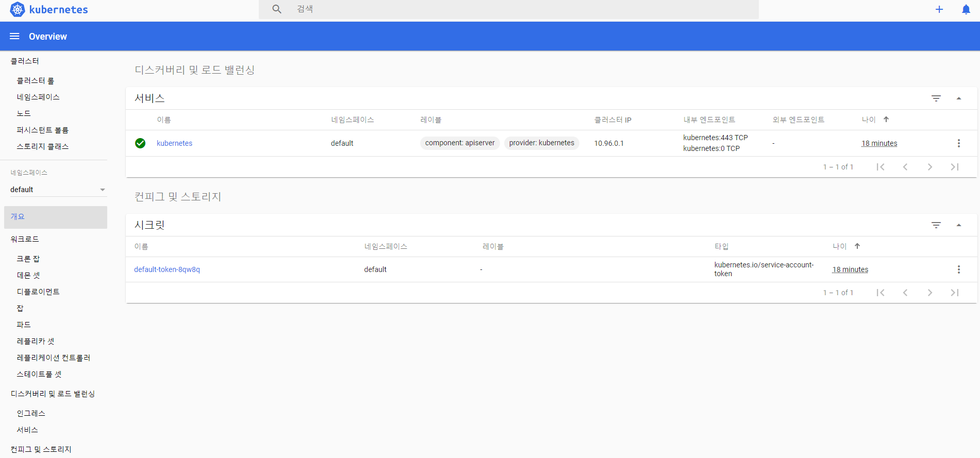980x458 pixels.
Task: Open 컨피그 및 스토리지 in sidebar
Action: [41, 449]
